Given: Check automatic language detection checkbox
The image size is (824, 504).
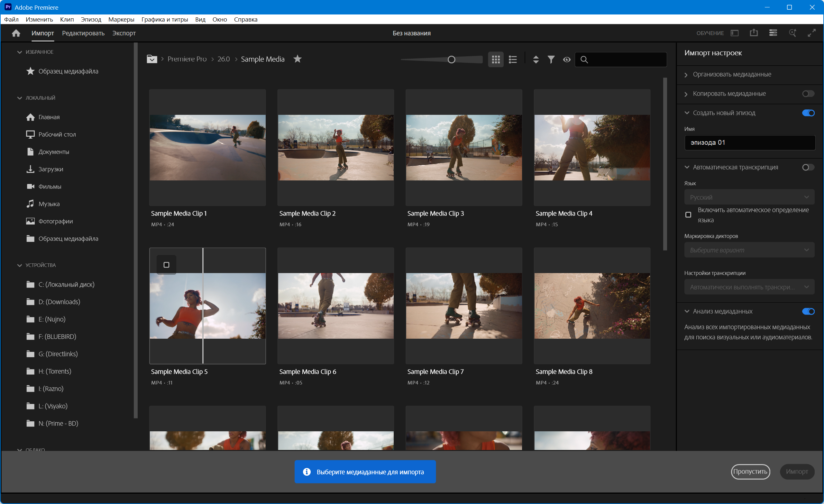Looking at the screenshot, I should click(688, 215).
